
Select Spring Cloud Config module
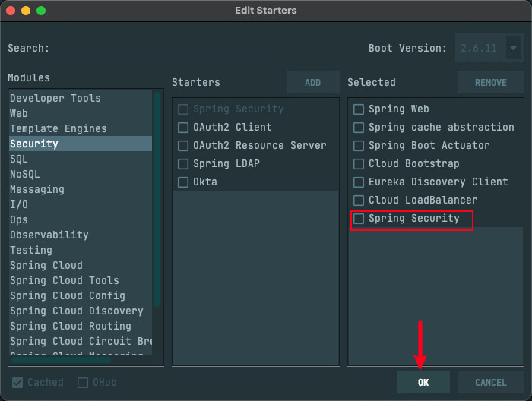coord(81,295)
